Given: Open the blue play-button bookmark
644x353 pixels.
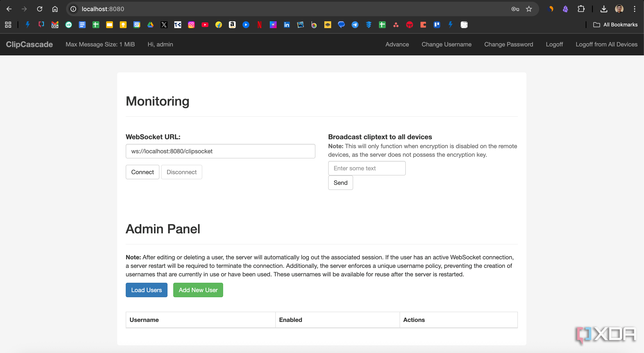Looking at the screenshot, I should tap(246, 25).
